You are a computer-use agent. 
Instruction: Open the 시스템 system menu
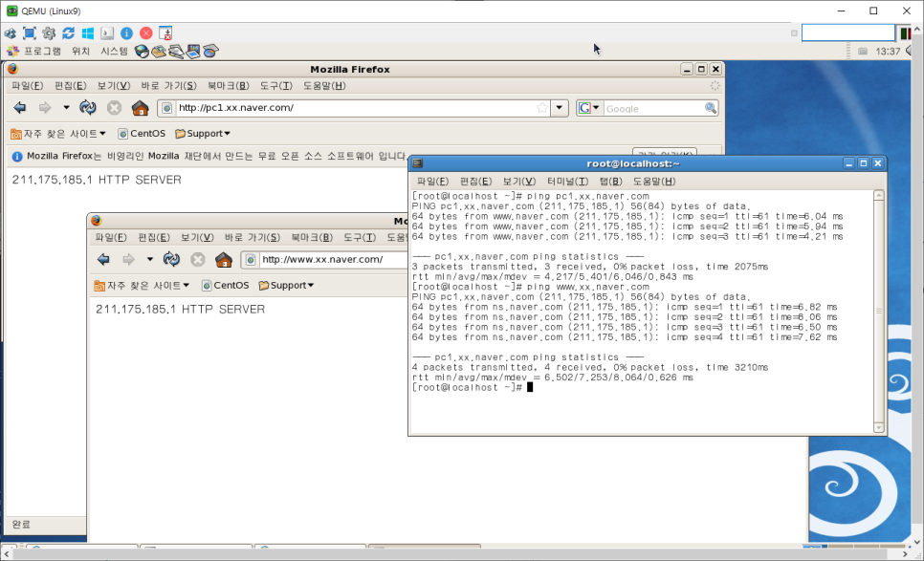click(x=114, y=52)
